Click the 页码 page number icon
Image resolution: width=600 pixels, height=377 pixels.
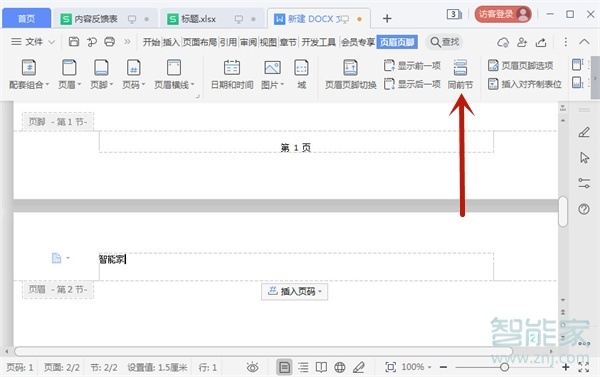coord(134,68)
